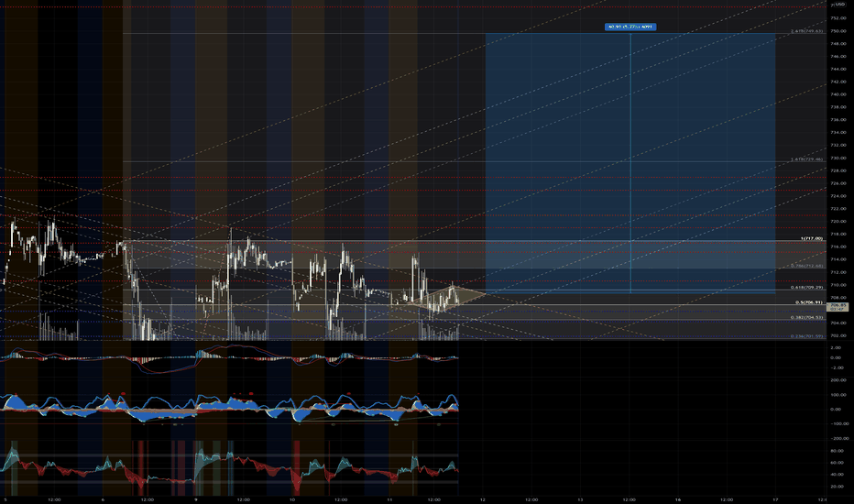
Task: Click the blue measurement rectangle's vertical center line
Action: pyautogui.click(x=630, y=163)
